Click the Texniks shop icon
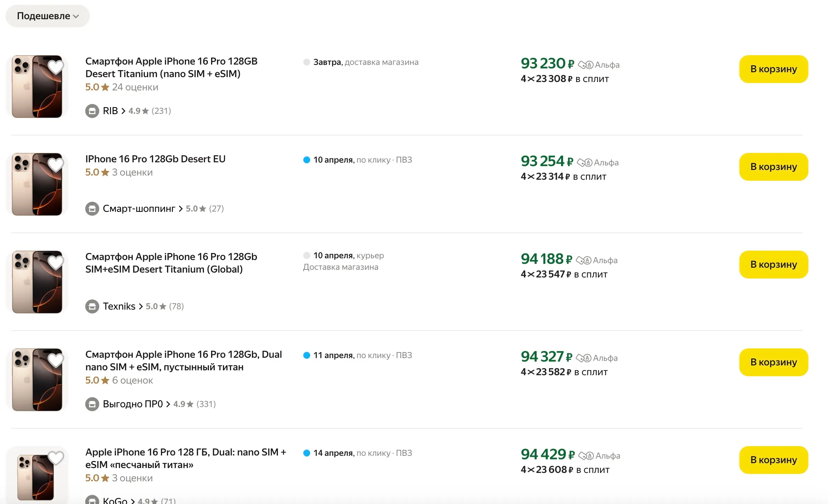The width and height of the screenshot is (828, 504). 92,306
